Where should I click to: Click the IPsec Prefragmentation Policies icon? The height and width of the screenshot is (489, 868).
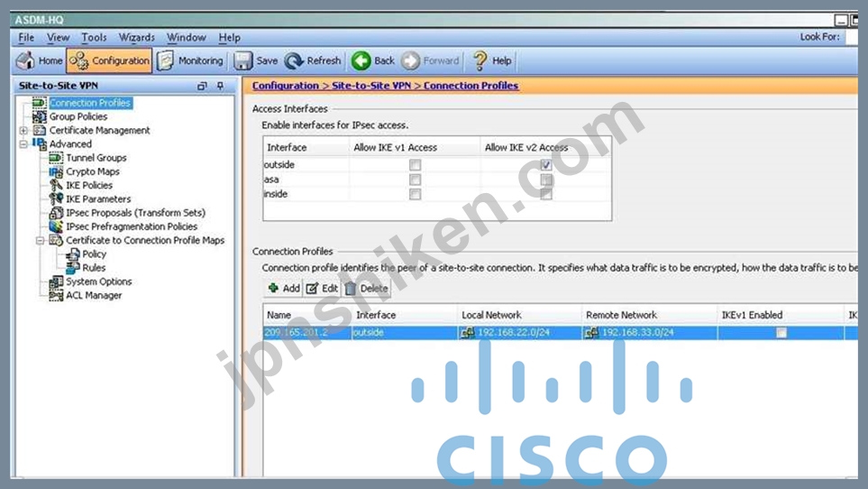coord(56,226)
